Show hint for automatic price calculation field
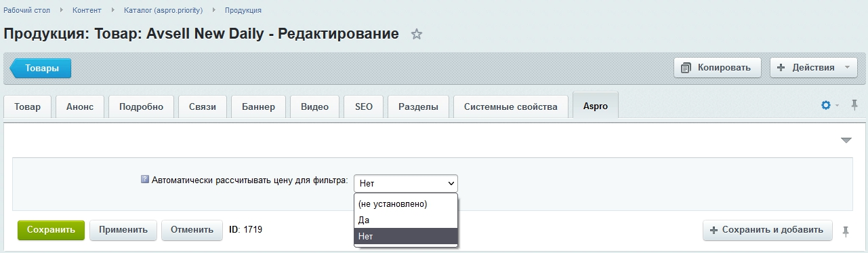Image resolution: width=868 pixels, height=253 pixels. pyautogui.click(x=144, y=180)
